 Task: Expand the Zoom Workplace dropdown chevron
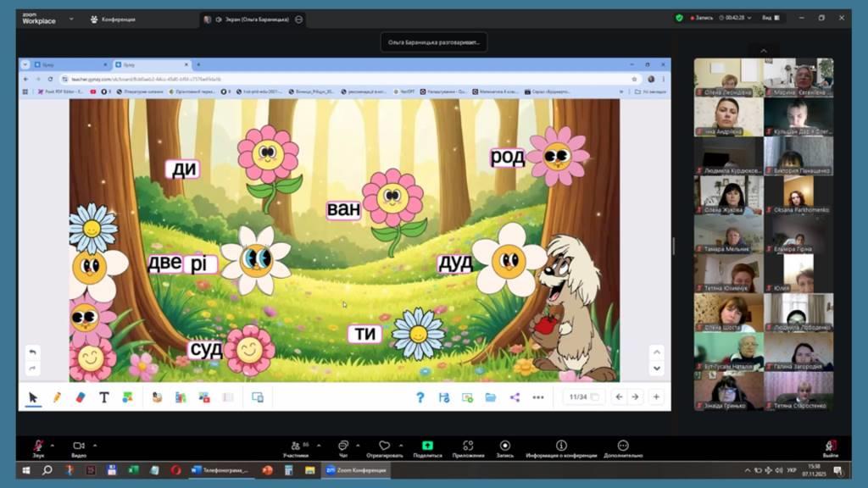tap(70, 19)
